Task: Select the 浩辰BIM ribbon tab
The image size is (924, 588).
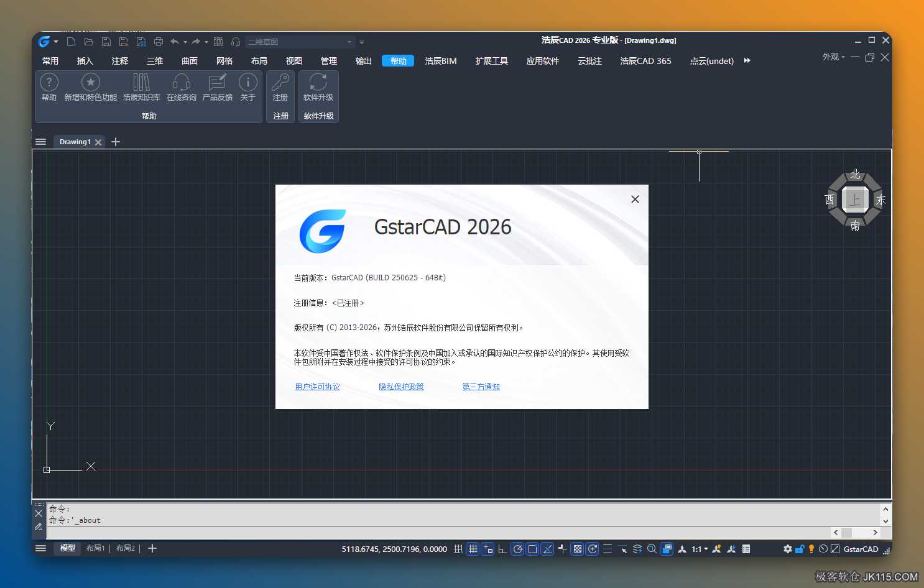Action: point(441,61)
